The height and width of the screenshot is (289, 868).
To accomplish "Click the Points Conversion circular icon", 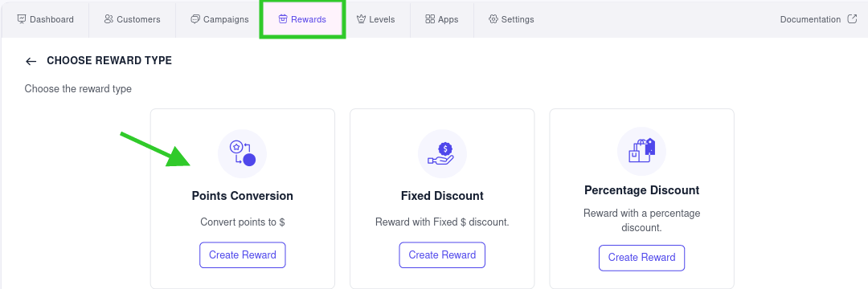I will pos(243,153).
